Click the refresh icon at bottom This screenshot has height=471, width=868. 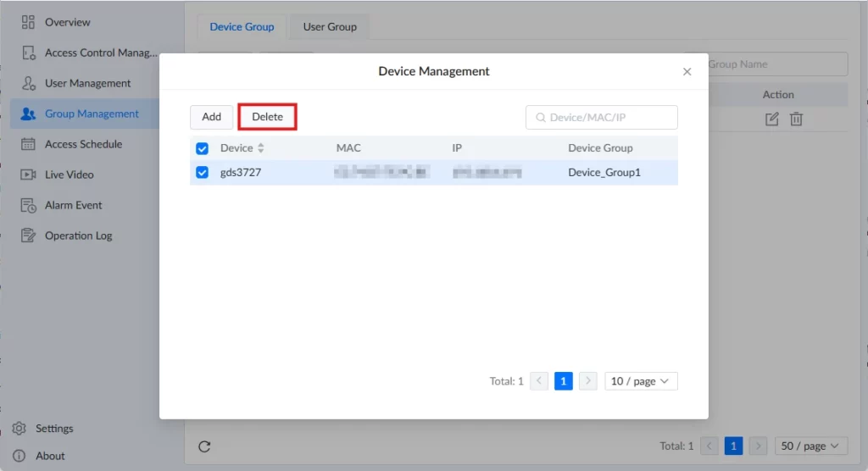(x=204, y=446)
